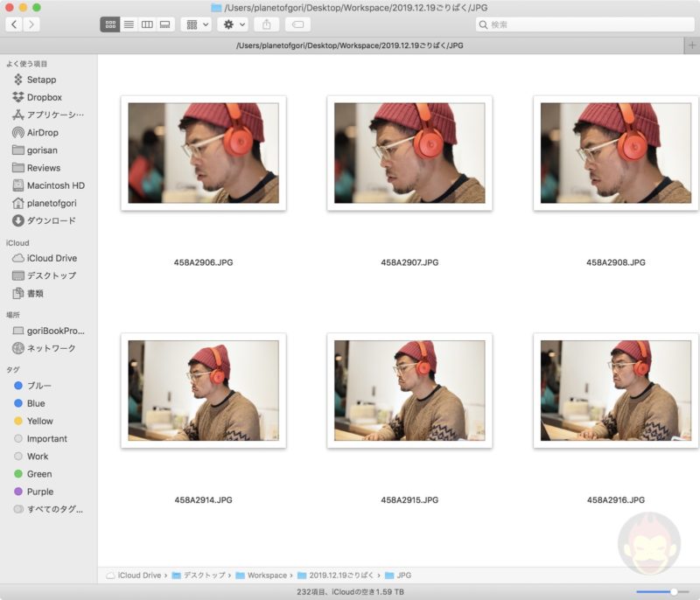Open the Share button in the toolbar
The height and width of the screenshot is (600, 700).
pos(267,24)
